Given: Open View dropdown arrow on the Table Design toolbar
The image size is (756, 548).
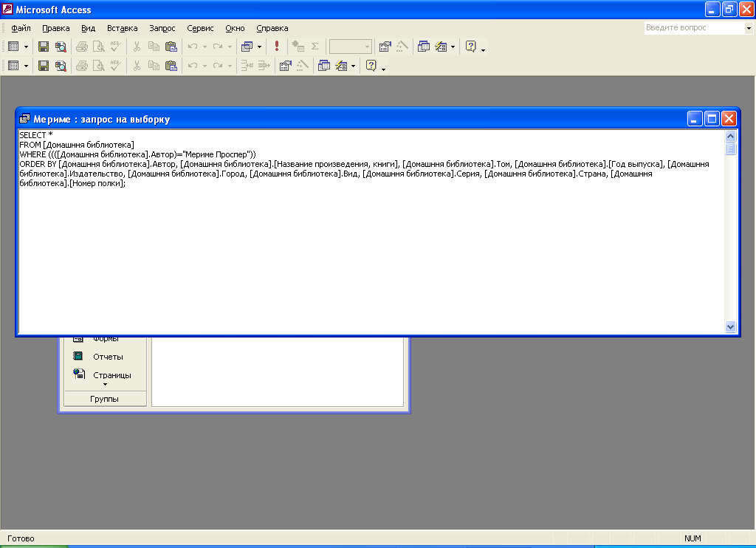Looking at the screenshot, I should click(x=26, y=66).
